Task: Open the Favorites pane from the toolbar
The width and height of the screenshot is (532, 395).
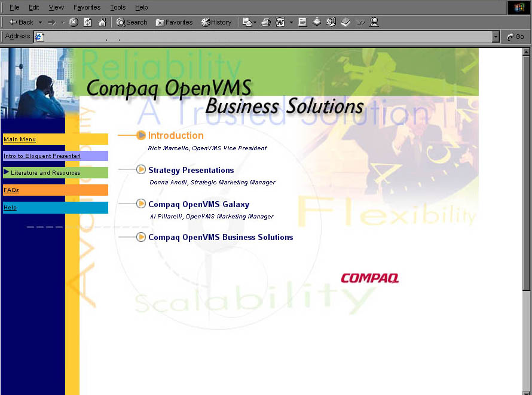Action: coord(174,22)
